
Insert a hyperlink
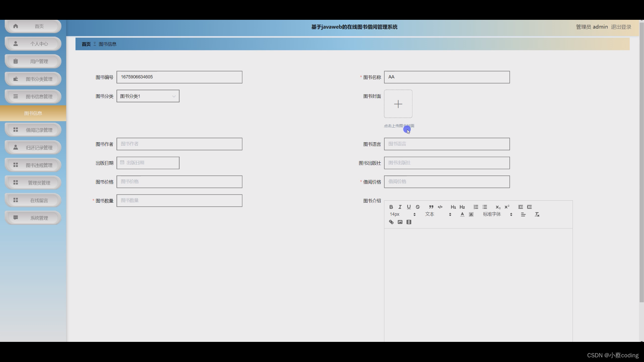point(391,222)
